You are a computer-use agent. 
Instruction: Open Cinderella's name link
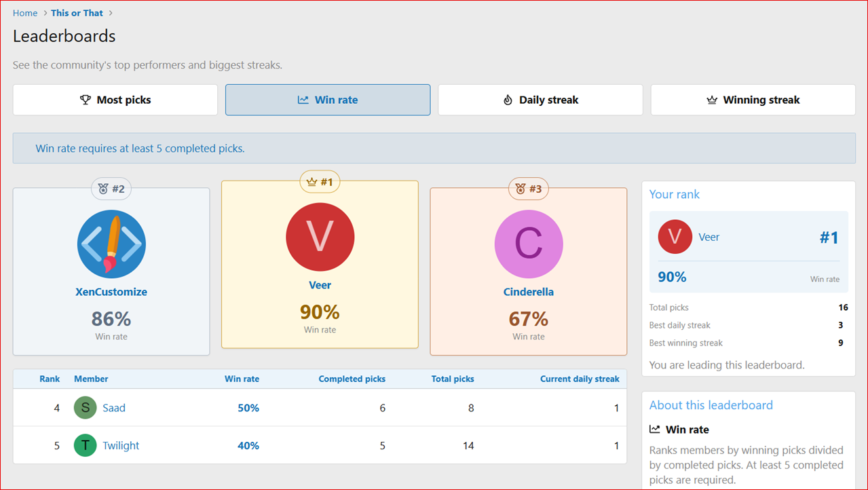(529, 292)
